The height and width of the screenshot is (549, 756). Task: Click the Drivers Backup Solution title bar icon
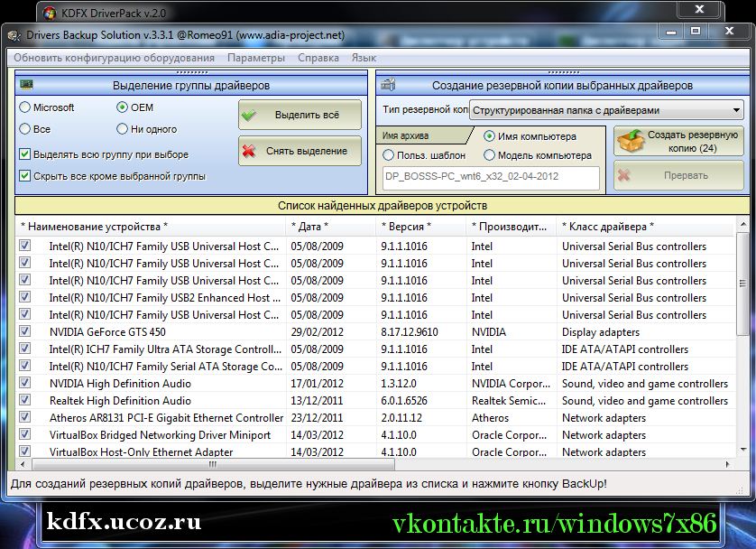(x=14, y=35)
